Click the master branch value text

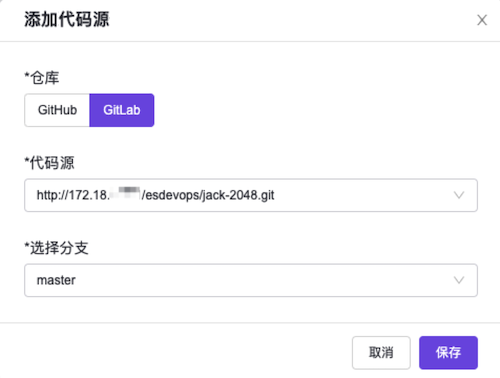(56, 280)
